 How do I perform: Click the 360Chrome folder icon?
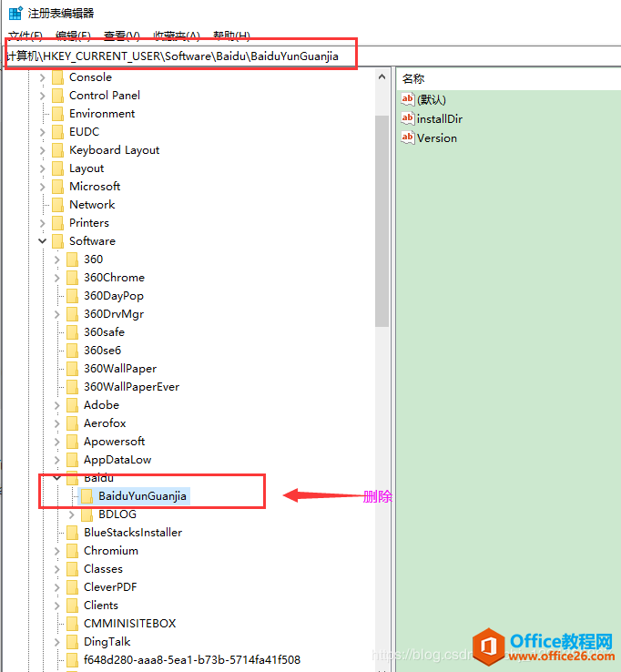pyautogui.click(x=73, y=278)
